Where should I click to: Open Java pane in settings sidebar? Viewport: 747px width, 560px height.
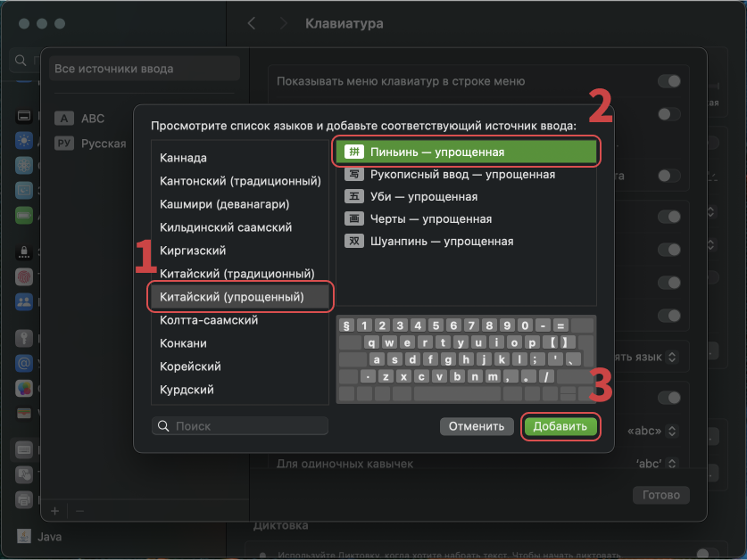point(40,537)
